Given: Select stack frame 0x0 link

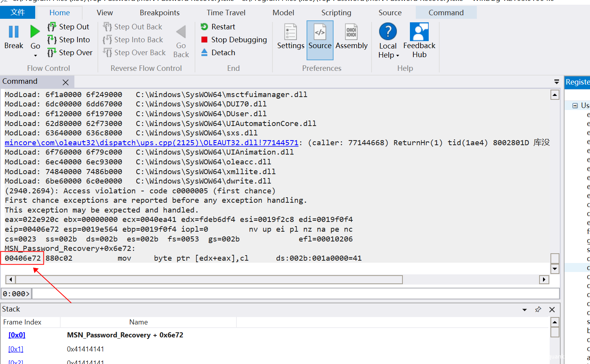Looking at the screenshot, I should [17, 335].
